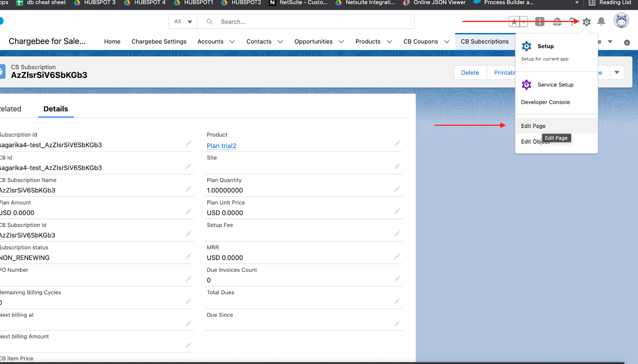Open the user profile avatar

621,21
